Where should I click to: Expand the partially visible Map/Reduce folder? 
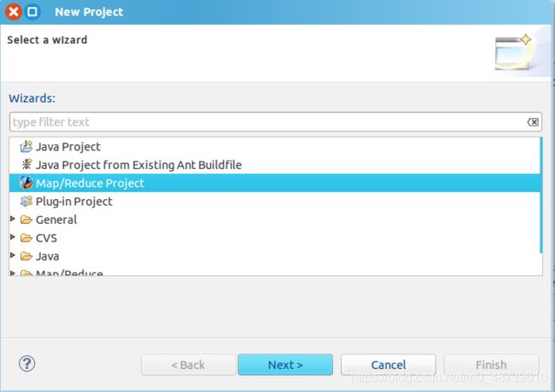pos(13,273)
